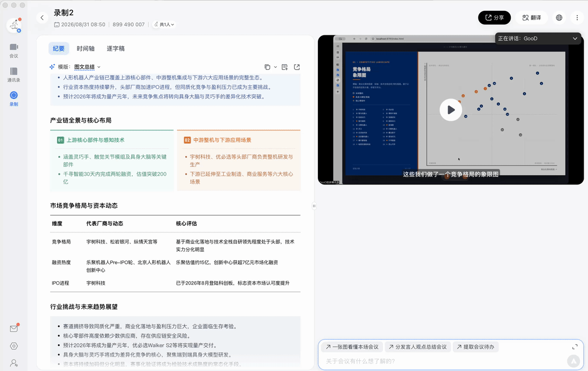Click the video subtitle 这些我们做了一个竞争格局的象限图
This screenshot has width=588, height=371.
451,174
